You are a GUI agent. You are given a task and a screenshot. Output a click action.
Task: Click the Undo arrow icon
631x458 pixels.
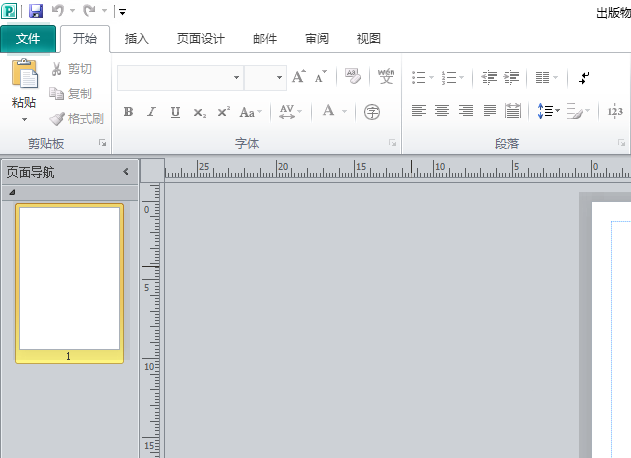click(58, 11)
